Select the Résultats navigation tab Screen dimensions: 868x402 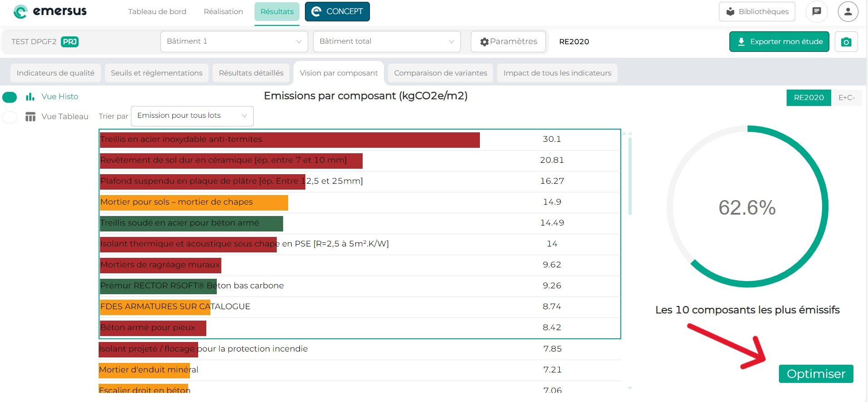point(277,12)
